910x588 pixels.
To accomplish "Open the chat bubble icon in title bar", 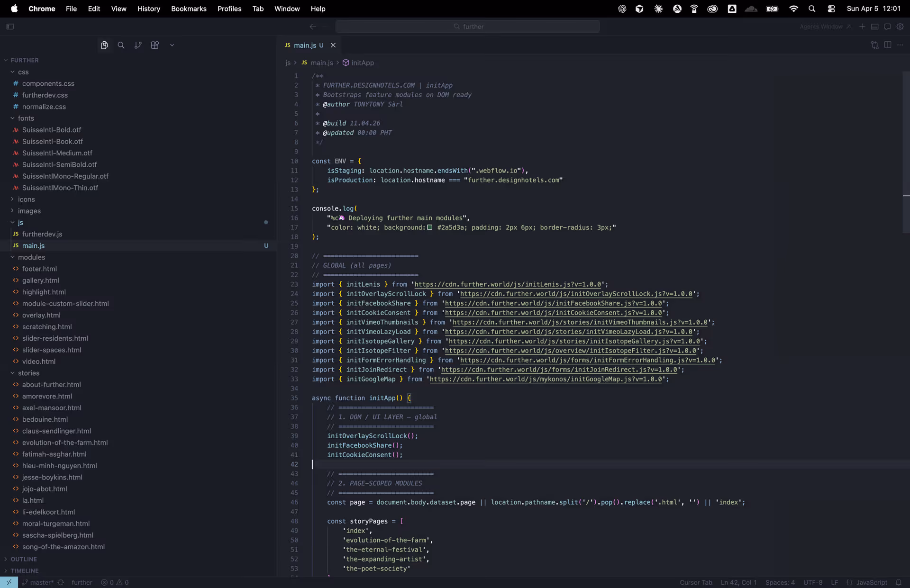I will (887, 27).
